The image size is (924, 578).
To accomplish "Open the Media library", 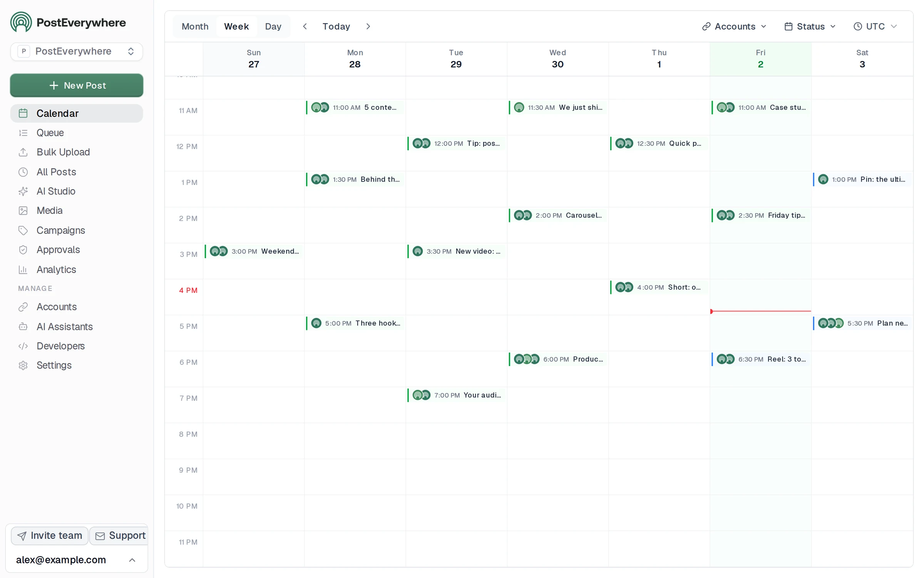I will click(77, 210).
